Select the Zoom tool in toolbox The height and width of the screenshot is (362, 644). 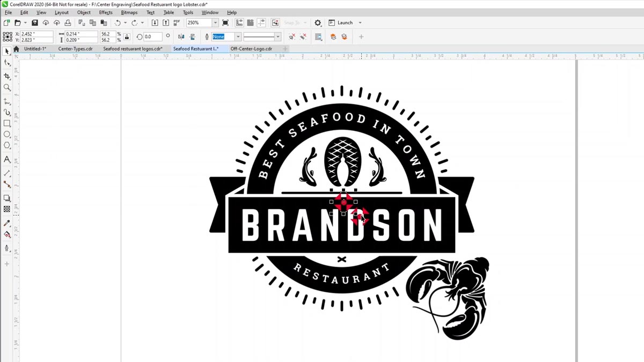[7, 87]
